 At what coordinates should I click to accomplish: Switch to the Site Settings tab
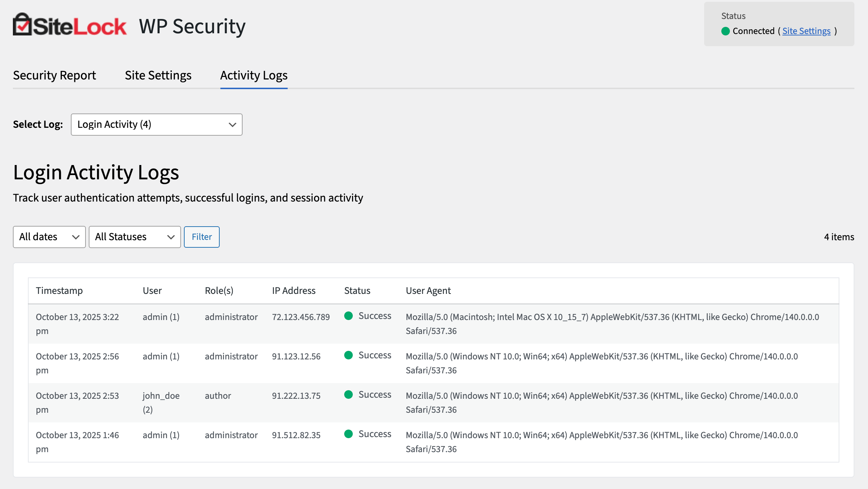point(158,75)
